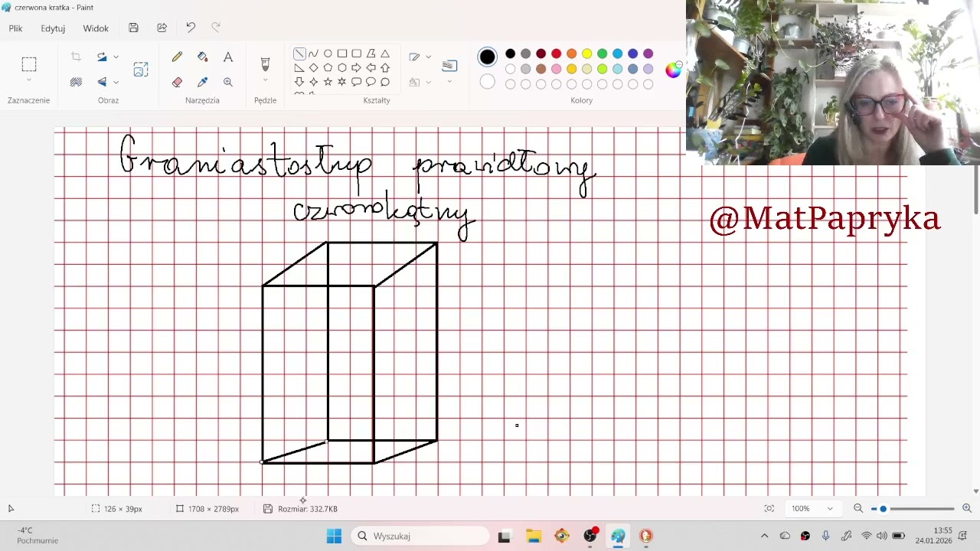Click the Brushes tool icon
Image resolution: width=980 pixels, height=551 pixels.
265,63
